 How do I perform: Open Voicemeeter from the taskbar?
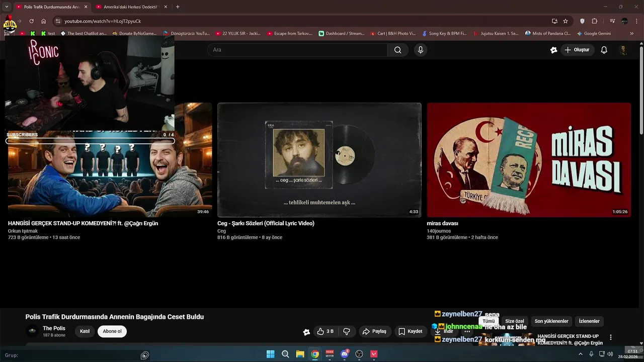330,354
